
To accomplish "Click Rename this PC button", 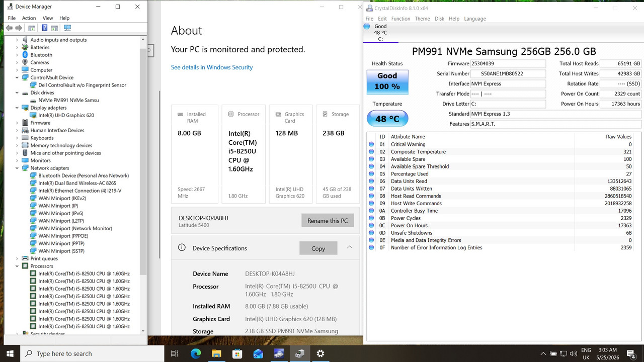I will click(x=328, y=221).
